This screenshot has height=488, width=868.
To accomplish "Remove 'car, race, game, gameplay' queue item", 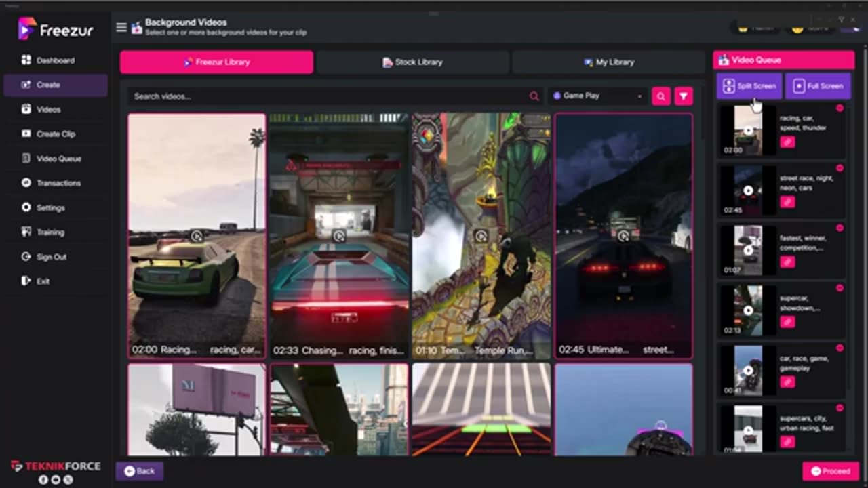I will coord(840,348).
